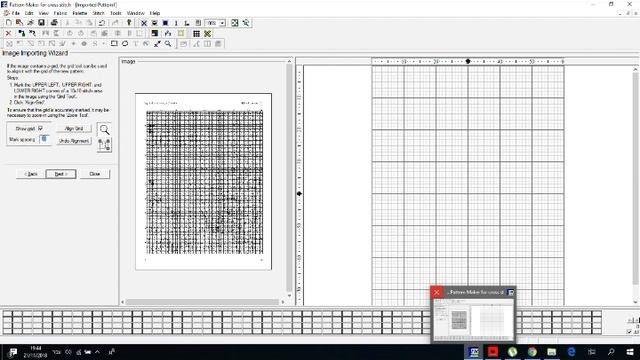Click the wizard Zoom Tool magnifier icon

click(x=104, y=130)
